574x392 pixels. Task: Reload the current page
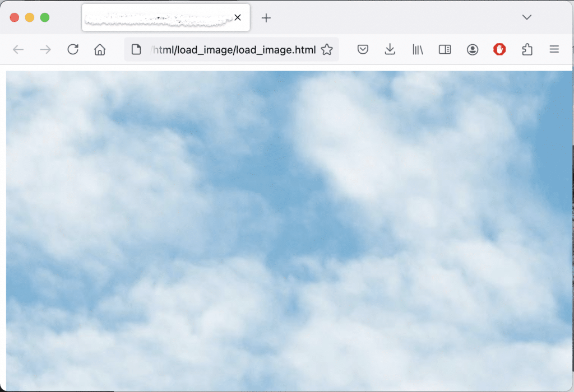[x=72, y=49]
